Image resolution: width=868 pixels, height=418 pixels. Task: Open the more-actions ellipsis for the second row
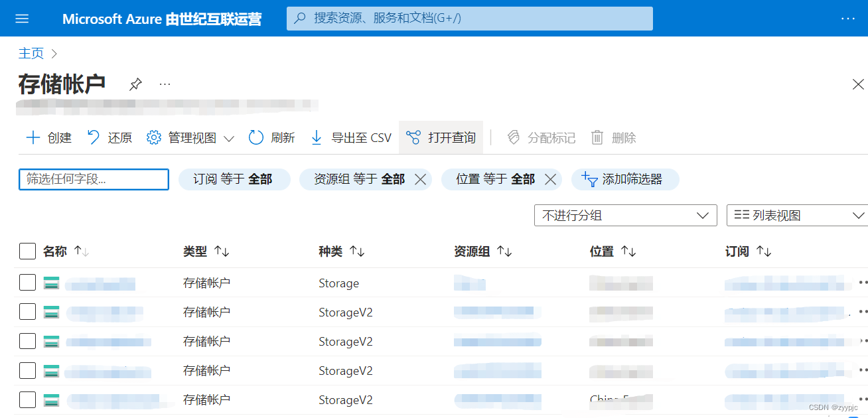click(863, 312)
